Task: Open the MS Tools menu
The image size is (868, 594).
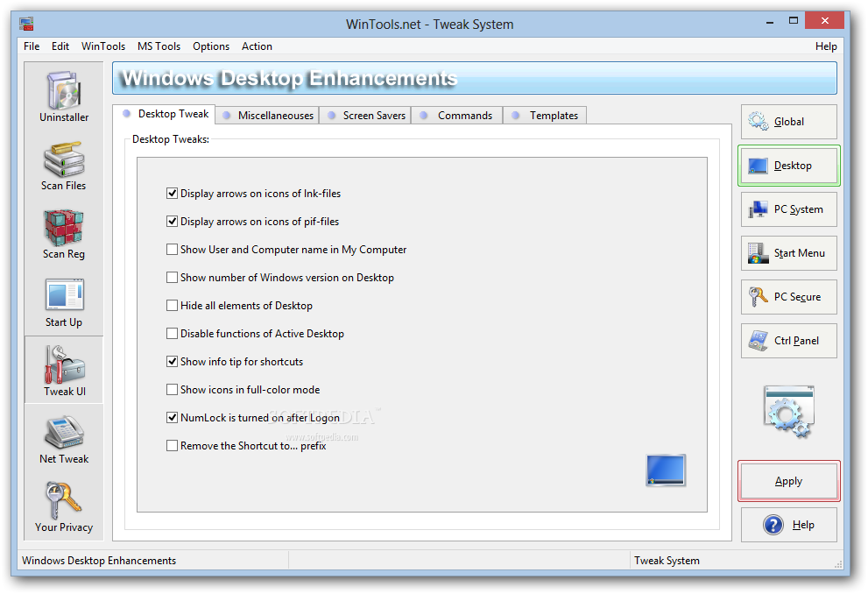Action: 159,46
